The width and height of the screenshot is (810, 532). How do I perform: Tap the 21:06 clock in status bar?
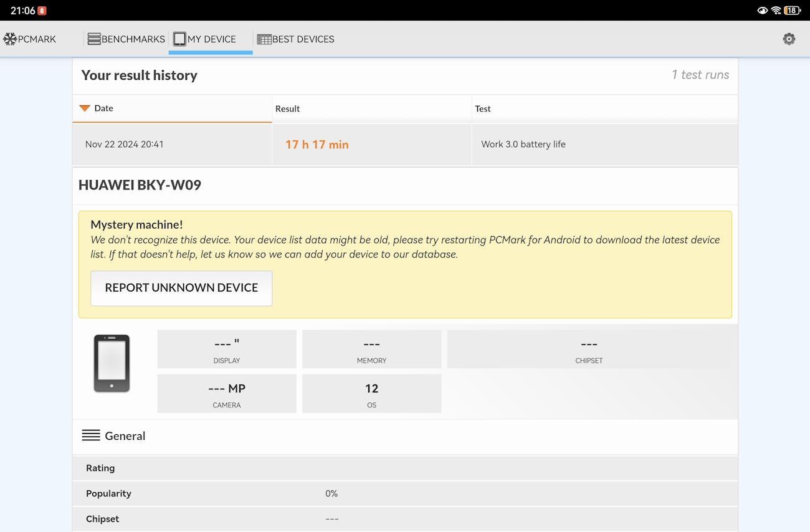pos(23,11)
